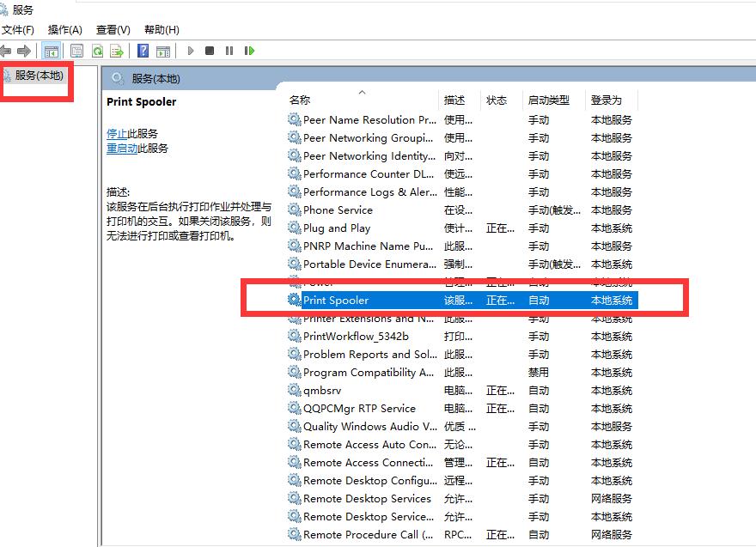Select the Plug and Play service
Screen dimensions: 756x547
tap(338, 228)
